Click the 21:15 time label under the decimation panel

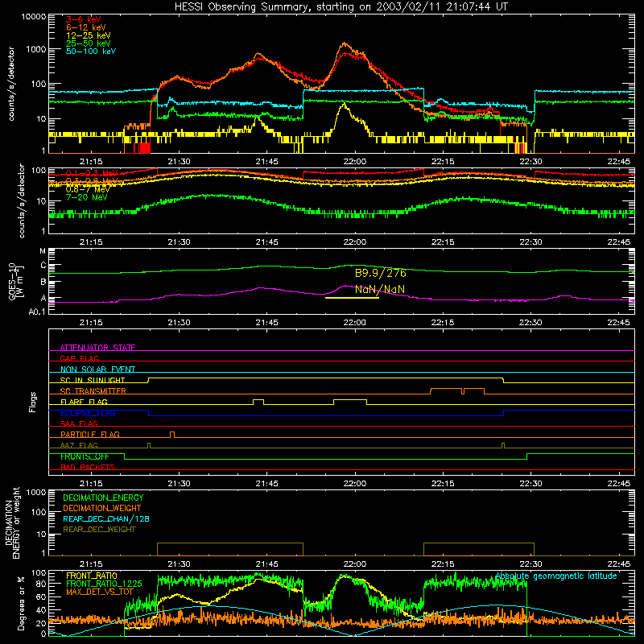(91, 564)
